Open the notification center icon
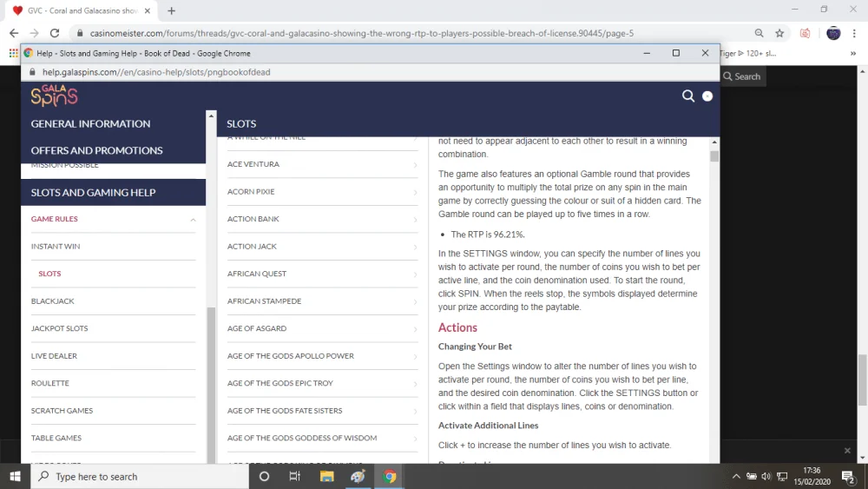 (848, 476)
